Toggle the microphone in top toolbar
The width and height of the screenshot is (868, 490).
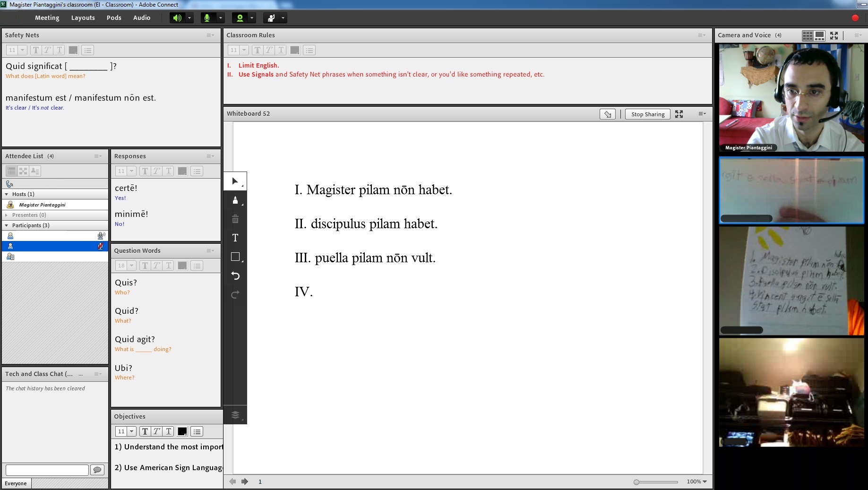coord(206,18)
